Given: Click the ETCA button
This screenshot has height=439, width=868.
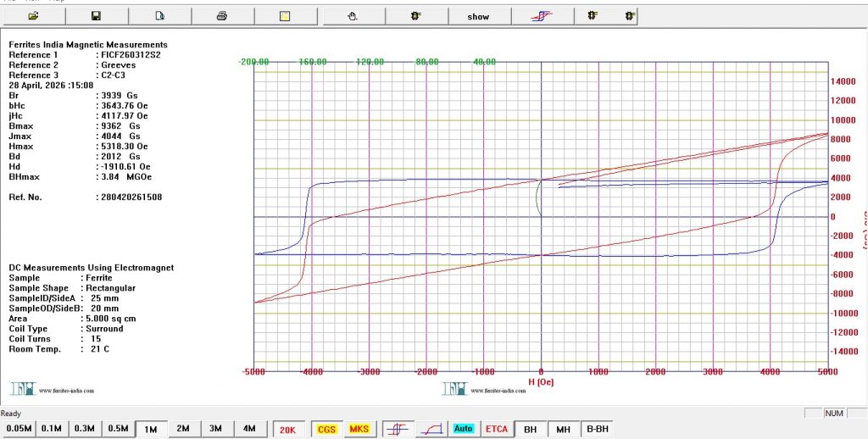Looking at the screenshot, I should 497,429.
